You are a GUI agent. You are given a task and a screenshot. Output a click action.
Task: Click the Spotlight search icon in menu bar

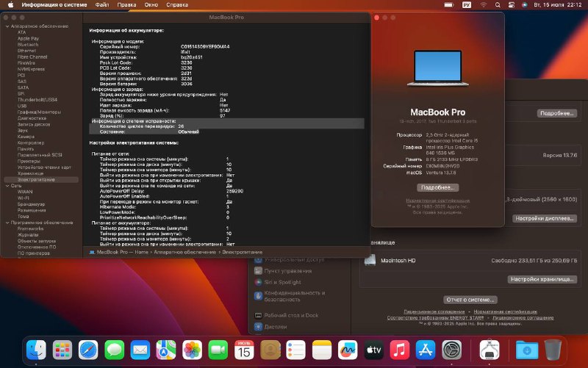[x=498, y=5]
